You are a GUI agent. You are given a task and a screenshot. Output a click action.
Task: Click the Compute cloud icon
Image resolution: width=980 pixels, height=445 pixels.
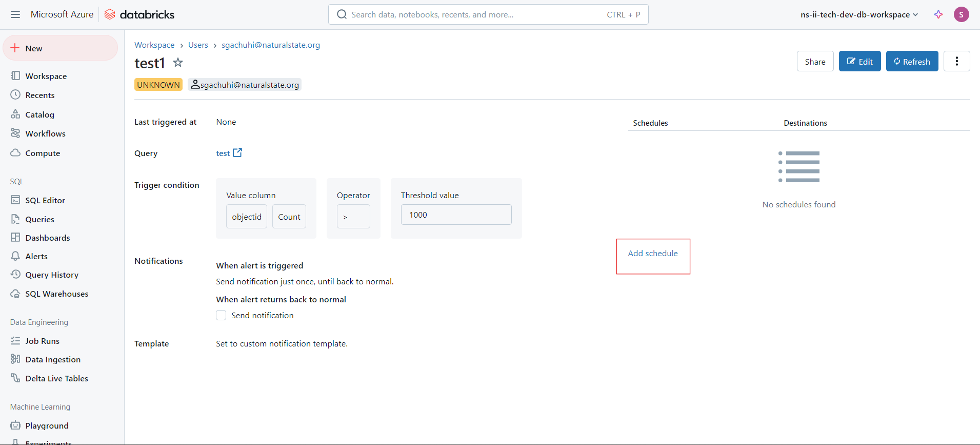pos(15,153)
